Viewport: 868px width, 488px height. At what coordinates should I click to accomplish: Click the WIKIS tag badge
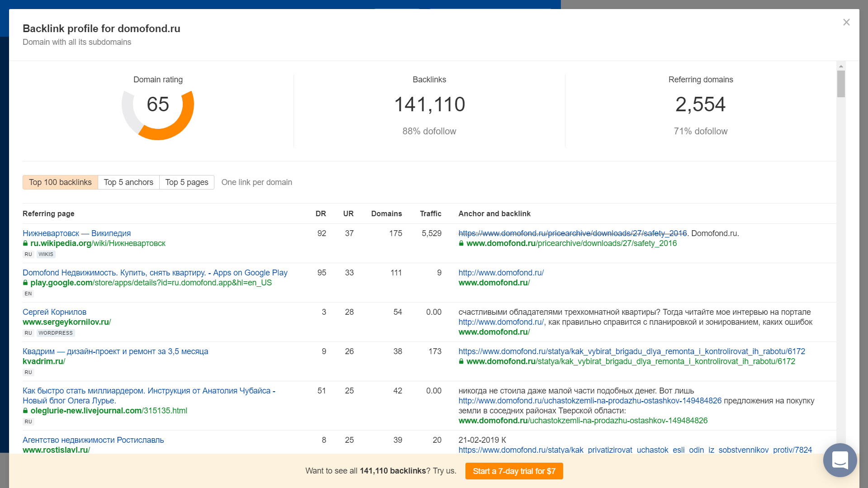(x=46, y=254)
